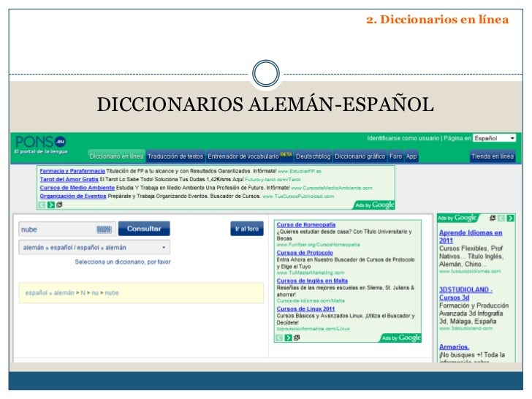Open Curso de Homeopatía ad link
The image size is (532, 399).
(x=306, y=224)
